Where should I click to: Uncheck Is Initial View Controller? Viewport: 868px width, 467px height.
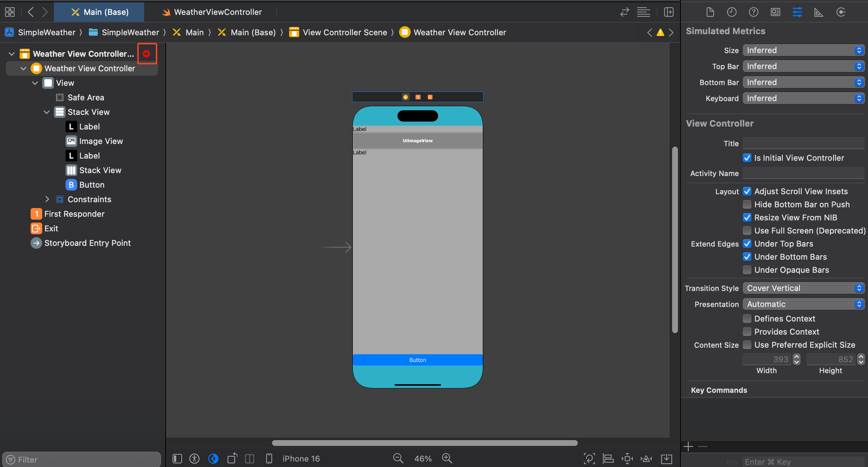(747, 158)
